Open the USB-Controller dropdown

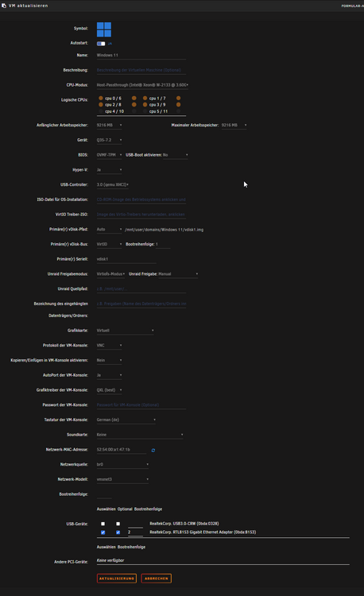[x=113, y=184]
